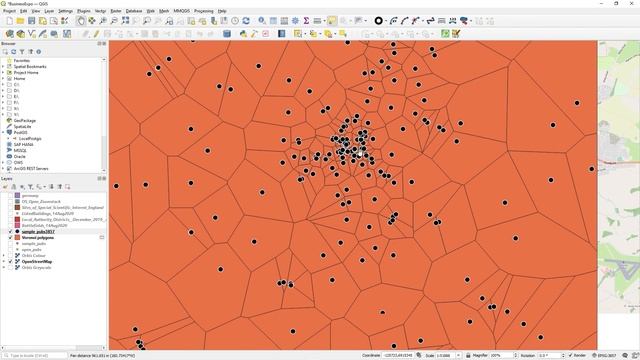Open the Identify Features tool
This screenshot has height=360, width=640.
(262, 21)
